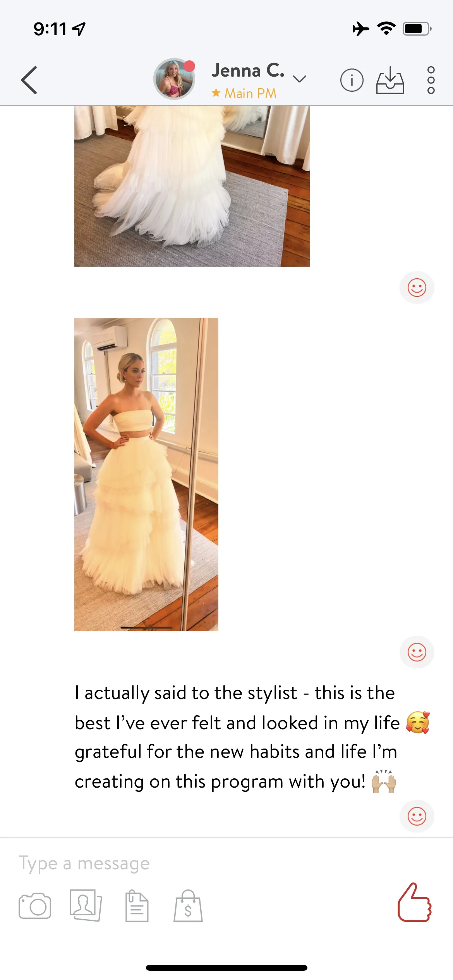Tap the Jenna C. name header
453x980 pixels.
click(x=248, y=70)
